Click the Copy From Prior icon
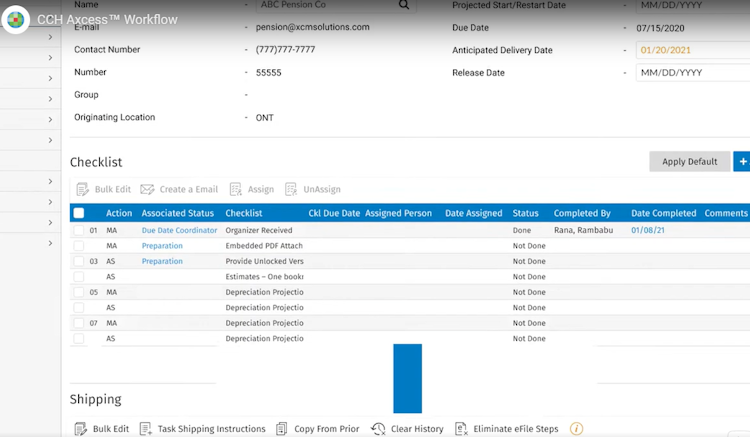 click(x=282, y=429)
